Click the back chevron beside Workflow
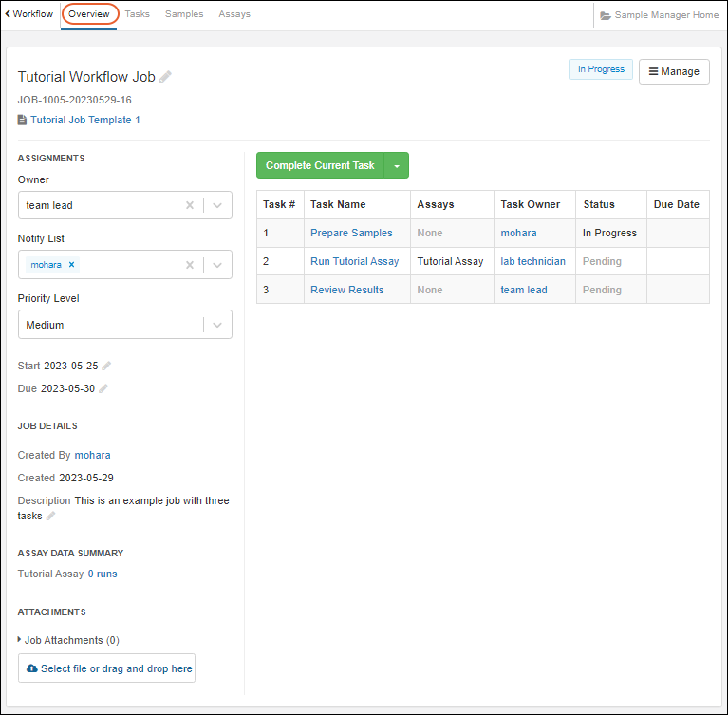The height and width of the screenshot is (715, 728). [8, 14]
